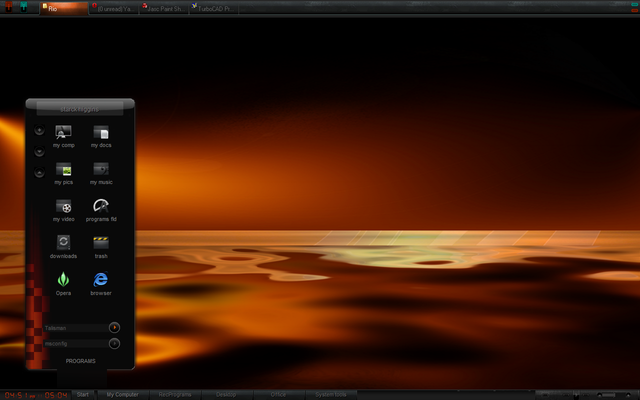Switch to the (0 unread) Ya... tab
Viewport: 640px width, 400px height.
(114, 8)
